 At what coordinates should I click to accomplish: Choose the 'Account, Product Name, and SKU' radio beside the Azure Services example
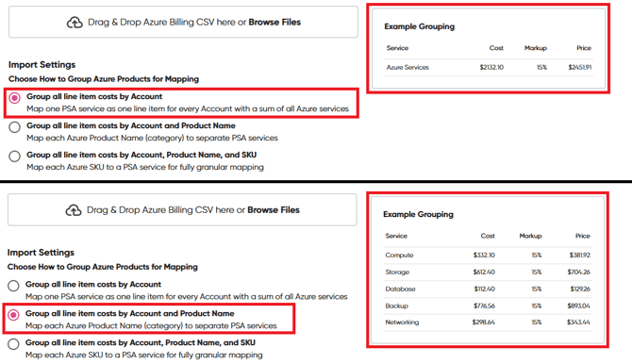(x=14, y=157)
